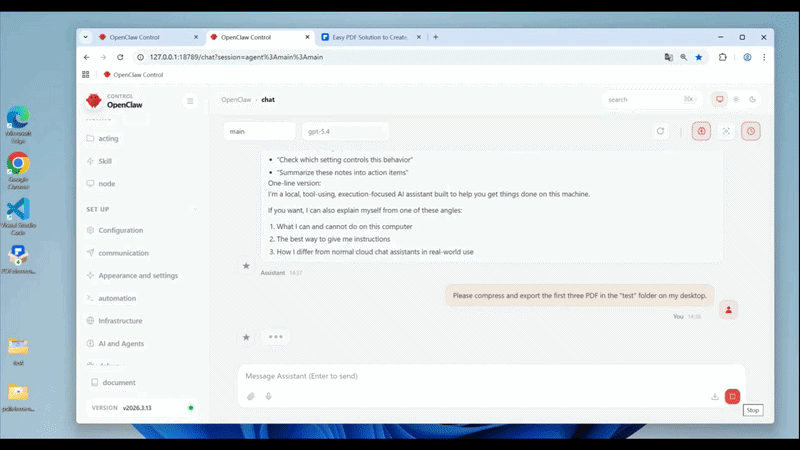The height and width of the screenshot is (450, 800).
Task: Open Appearance and settings
Action: click(x=138, y=276)
